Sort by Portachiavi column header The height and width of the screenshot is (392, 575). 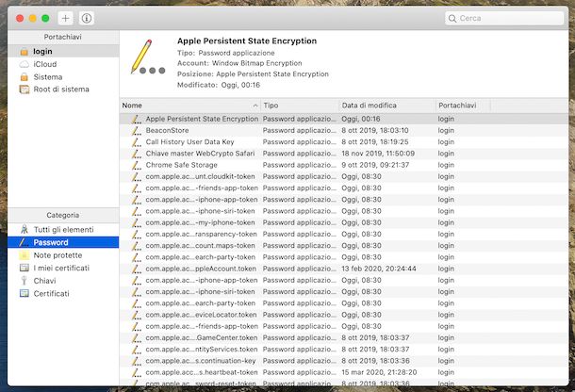(464, 106)
